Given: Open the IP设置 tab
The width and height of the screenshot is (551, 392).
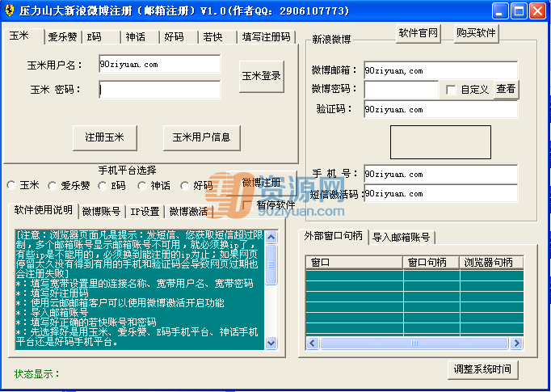Looking at the screenshot, I should 145,211.
